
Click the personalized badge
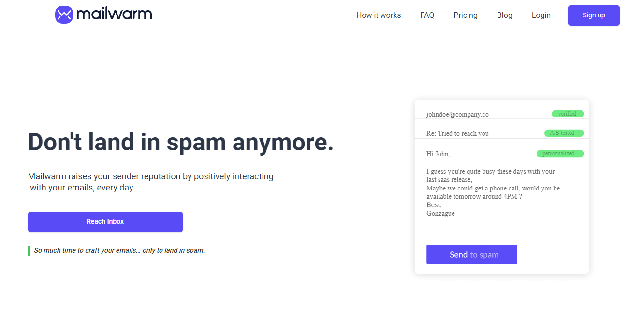click(559, 154)
